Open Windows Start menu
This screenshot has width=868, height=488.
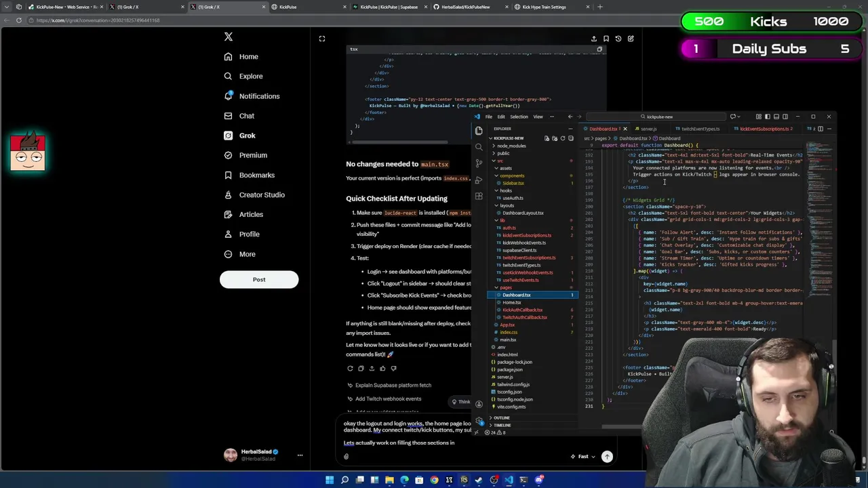click(330, 480)
